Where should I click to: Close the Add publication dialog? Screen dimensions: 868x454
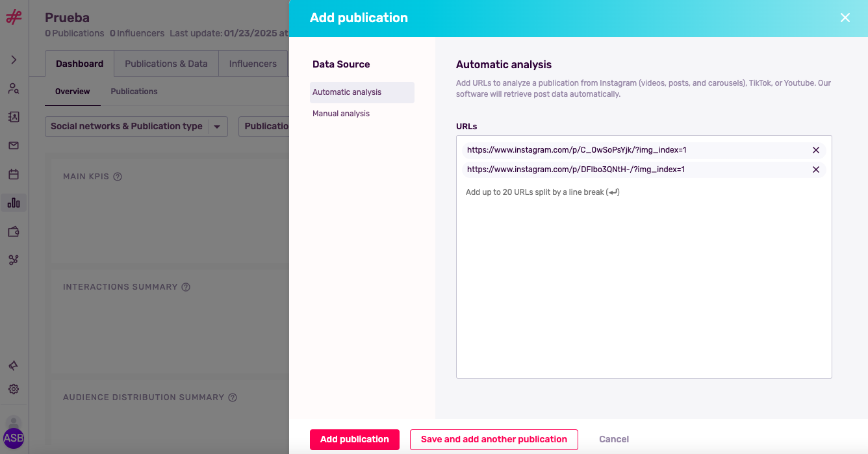click(x=845, y=18)
